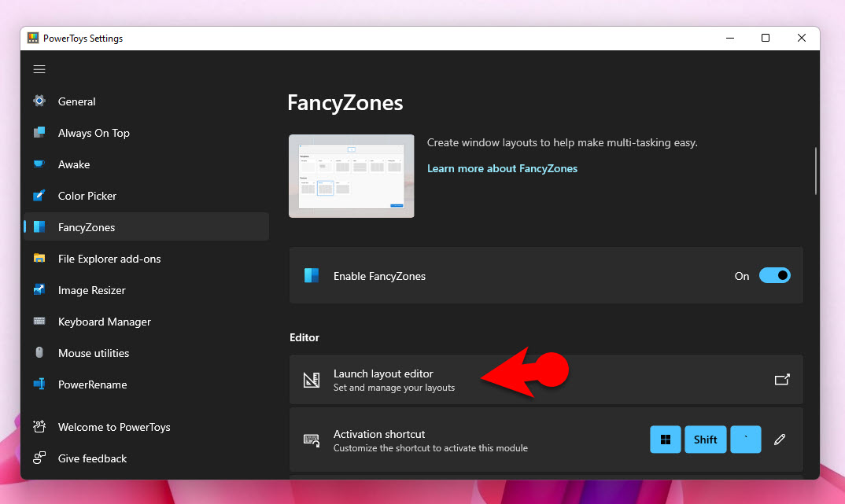Click the backtick key shortcut button
Viewport: 845px width, 504px height.
(x=746, y=440)
